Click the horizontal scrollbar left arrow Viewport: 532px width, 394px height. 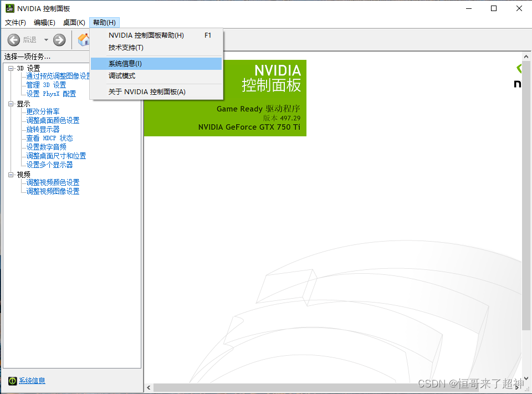click(149, 387)
